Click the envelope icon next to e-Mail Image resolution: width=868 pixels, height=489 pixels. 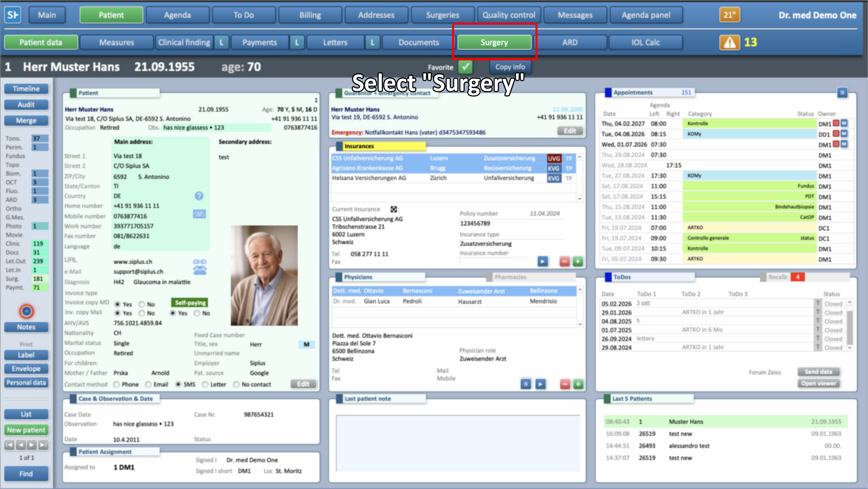tap(199, 270)
